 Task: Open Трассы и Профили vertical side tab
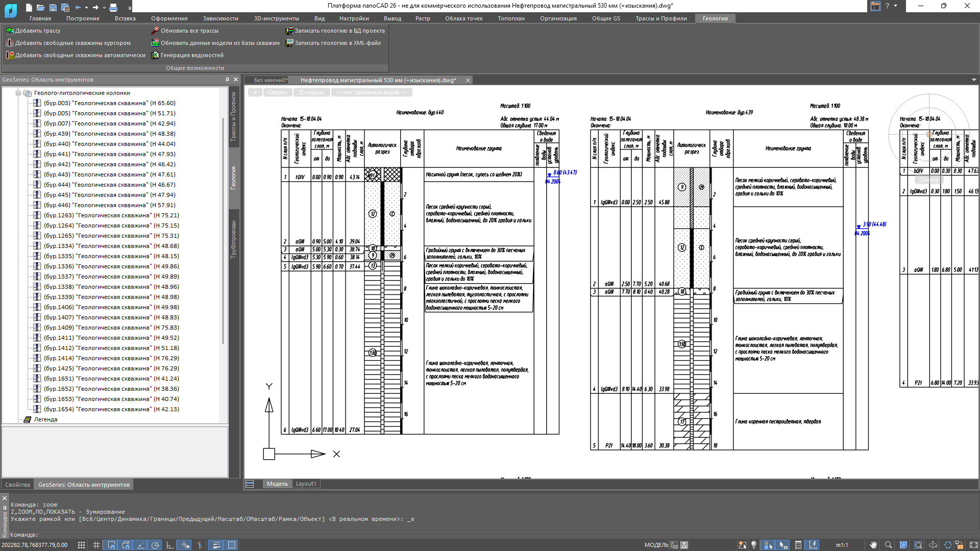point(234,116)
